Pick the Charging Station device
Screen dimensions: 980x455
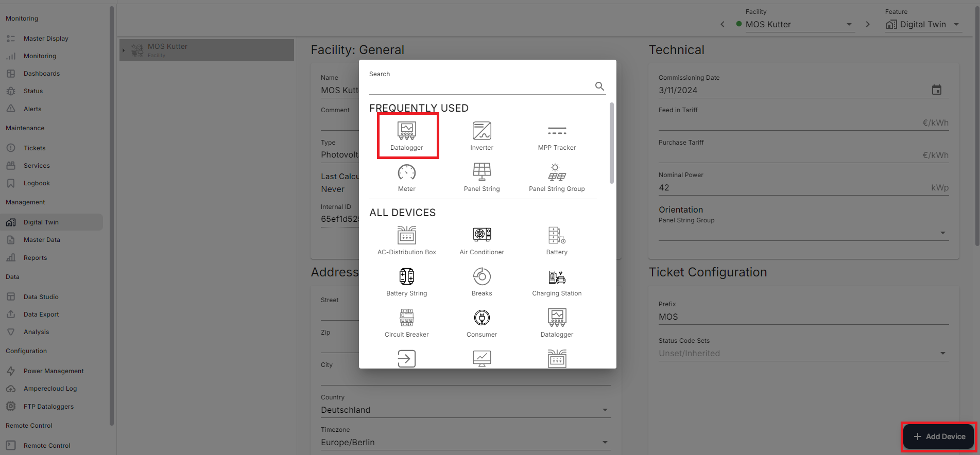tap(557, 282)
